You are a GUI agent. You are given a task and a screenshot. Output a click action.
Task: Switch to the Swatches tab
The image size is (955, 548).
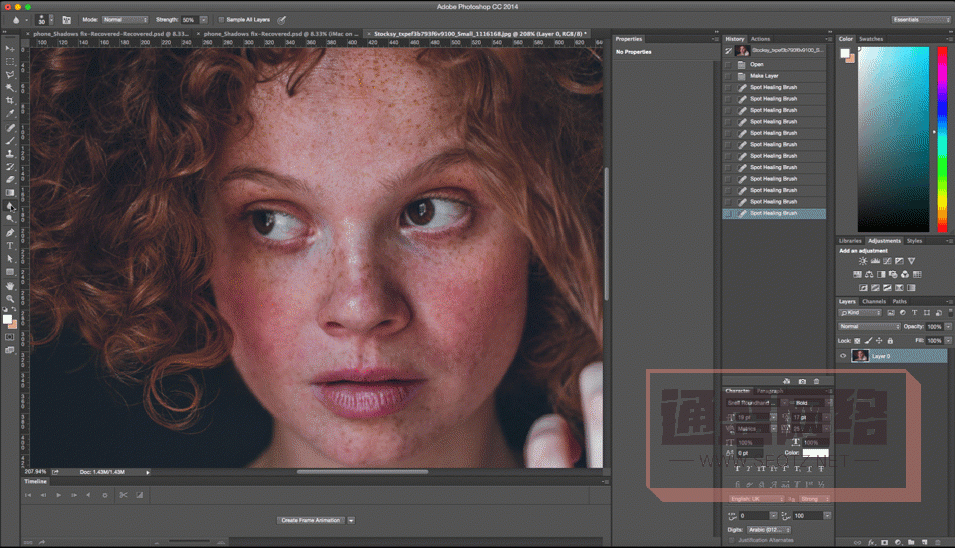point(871,39)
